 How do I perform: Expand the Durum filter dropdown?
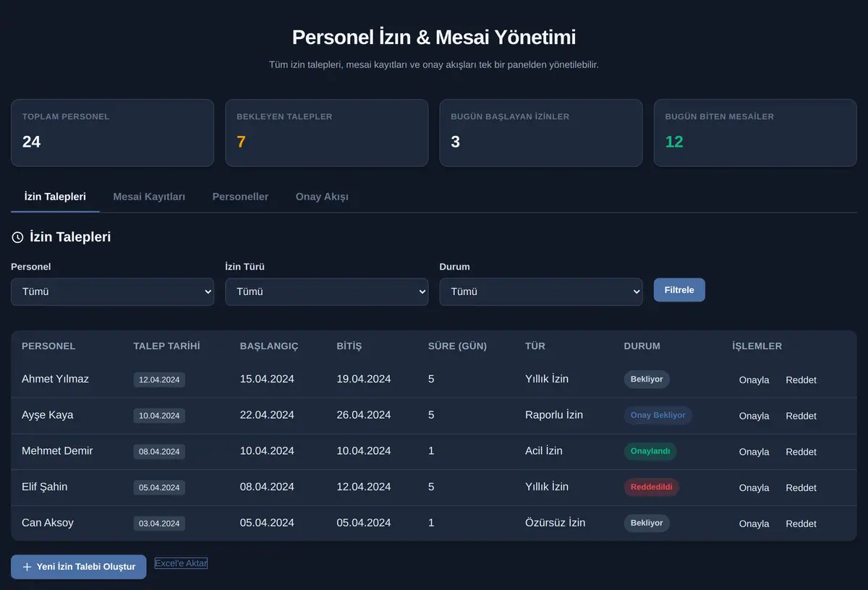coord(541,292)
